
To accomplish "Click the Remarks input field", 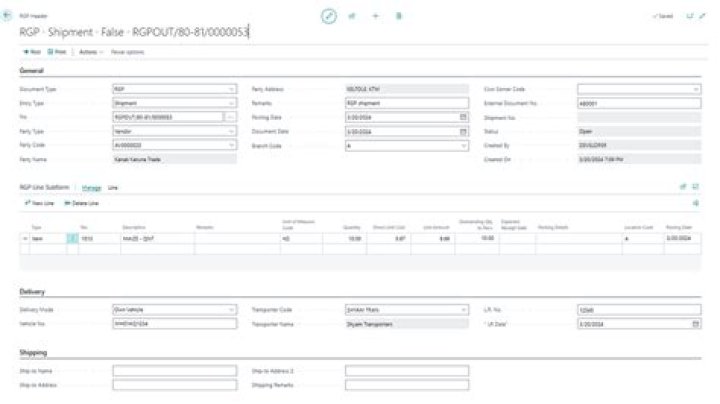I will [x=407, y=103].
